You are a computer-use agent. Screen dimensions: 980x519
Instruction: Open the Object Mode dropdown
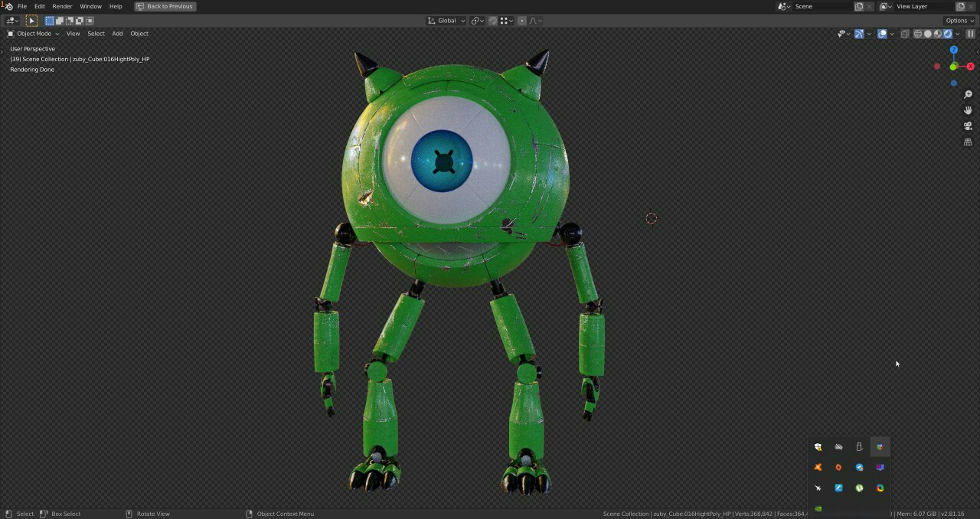point(33,34)
